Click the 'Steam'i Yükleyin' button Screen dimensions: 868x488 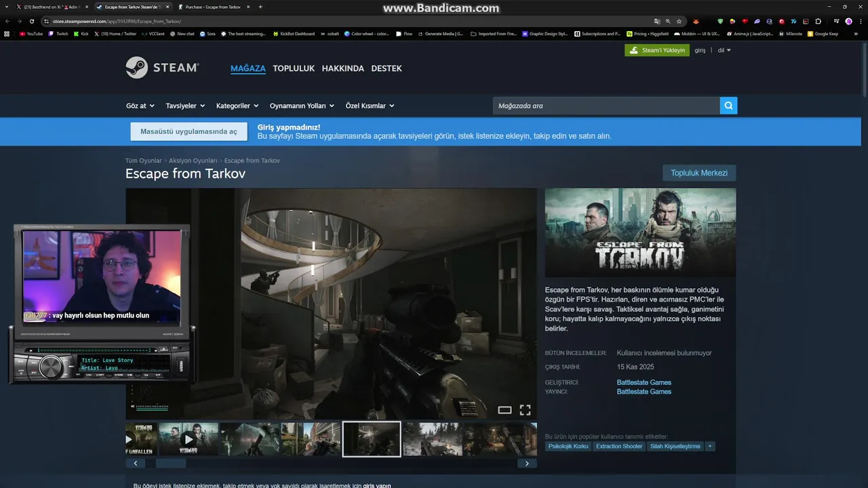(x=657, y=50)
